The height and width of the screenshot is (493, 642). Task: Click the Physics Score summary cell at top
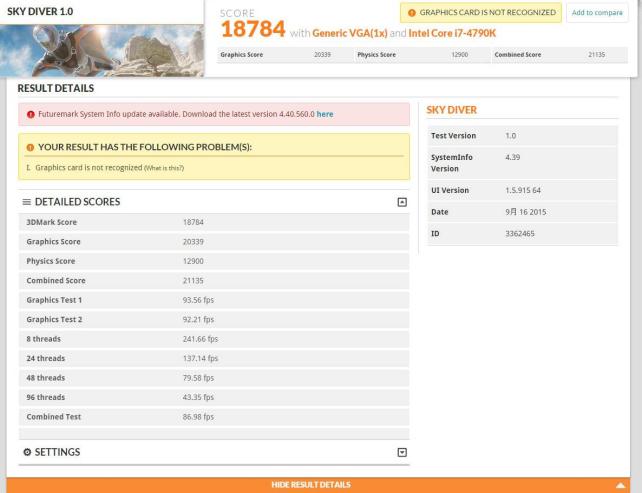coord(423,55)
